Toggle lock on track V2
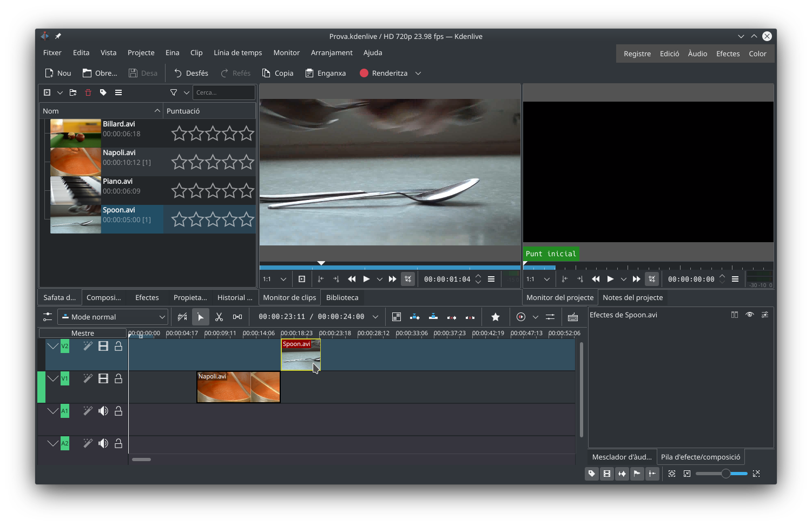This screenshot has width=812, height=526. pyautogui.click(x=118, y=346)
